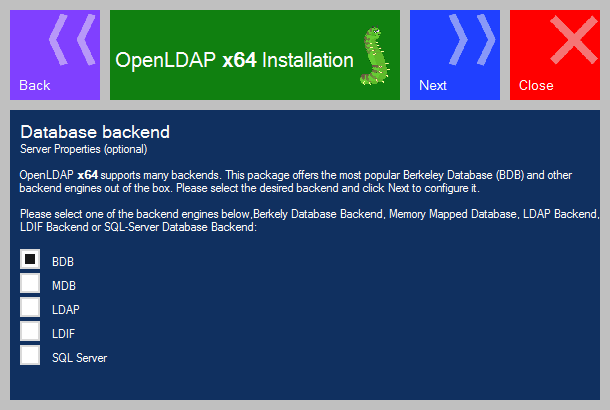The image size is (610, 410).
Task: Click the SQL Server option label
Action: (80, 358)
